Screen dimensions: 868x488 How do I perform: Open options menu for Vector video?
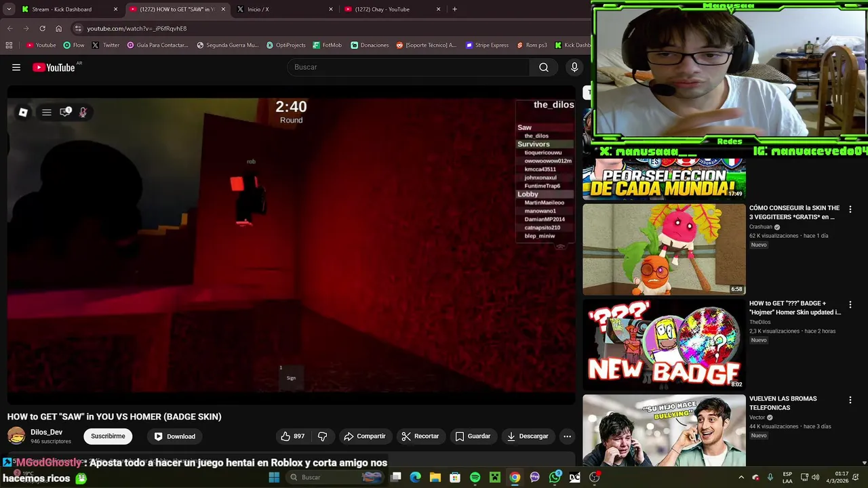click(850, 400)
